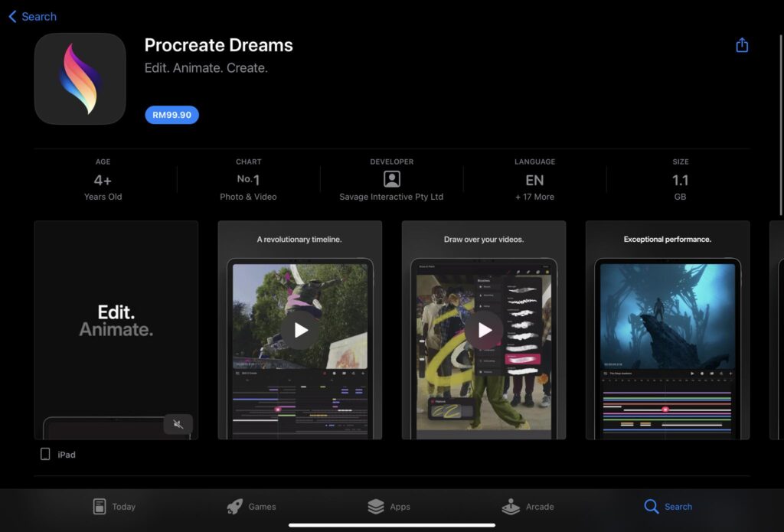View the EN language details
Viewport: 784px width, 532px height.
[x=534, y=180]
